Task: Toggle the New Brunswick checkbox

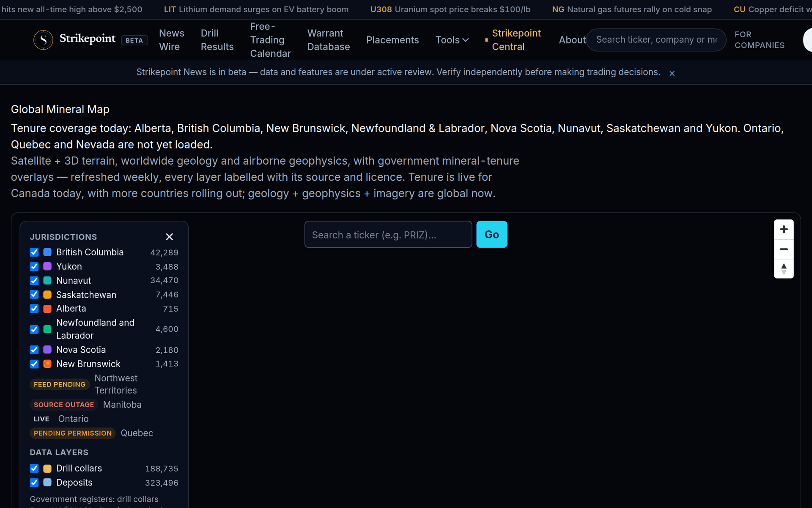Action: [34, 364]
